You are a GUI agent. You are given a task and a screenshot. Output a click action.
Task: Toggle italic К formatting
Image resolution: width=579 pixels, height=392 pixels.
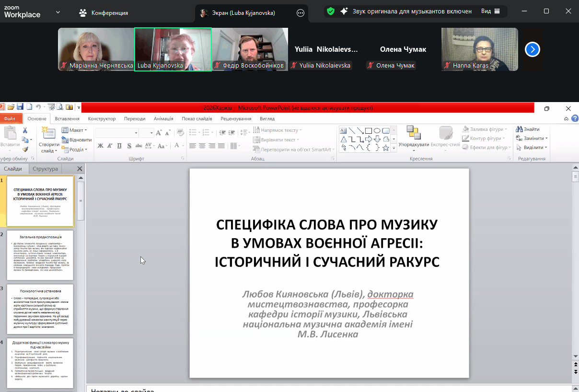(110, 146)
